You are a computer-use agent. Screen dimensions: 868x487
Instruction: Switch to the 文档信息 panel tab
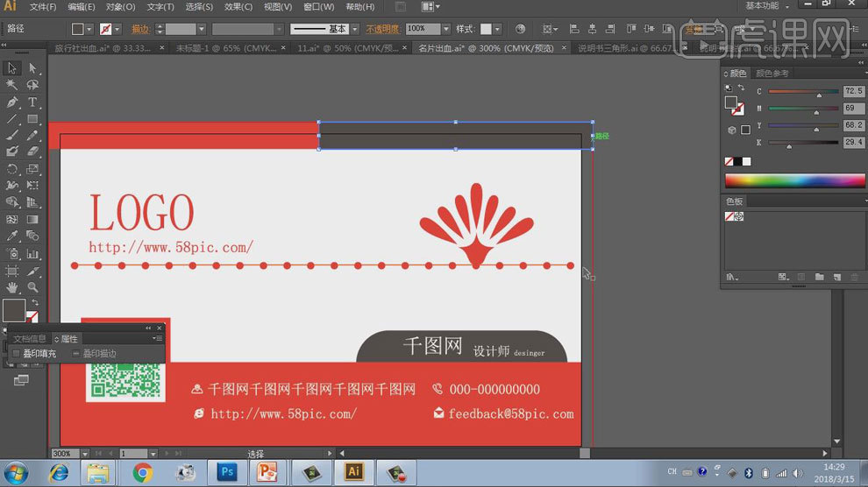(x=29, y=339)
